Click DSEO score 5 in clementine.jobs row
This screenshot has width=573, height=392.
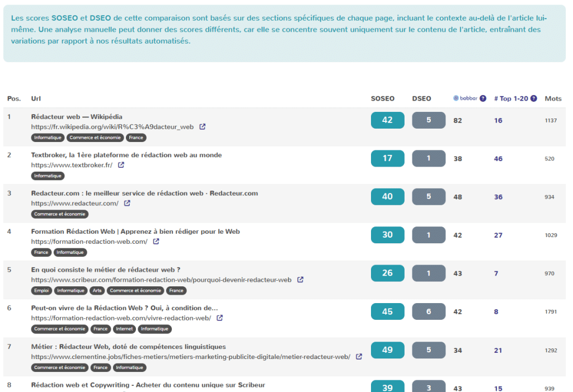pyautogui.click(x=429, y=350)
